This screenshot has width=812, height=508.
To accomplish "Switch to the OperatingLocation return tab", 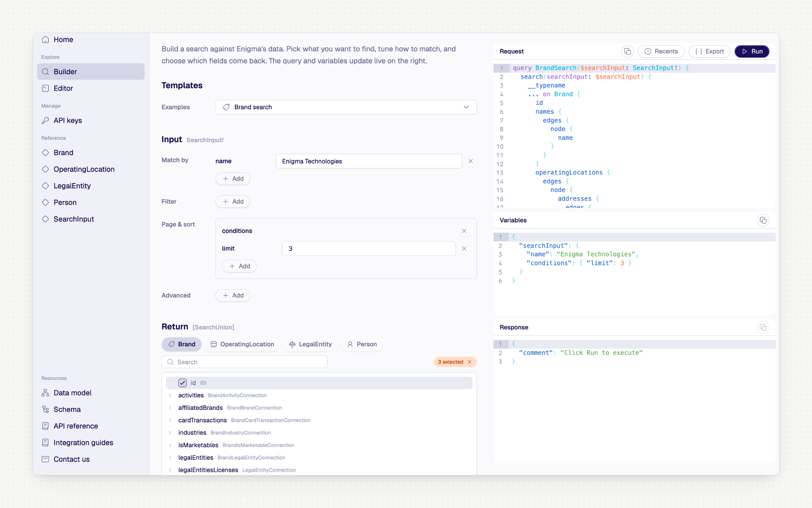I will pyautogui.click(x=242, y=344).
